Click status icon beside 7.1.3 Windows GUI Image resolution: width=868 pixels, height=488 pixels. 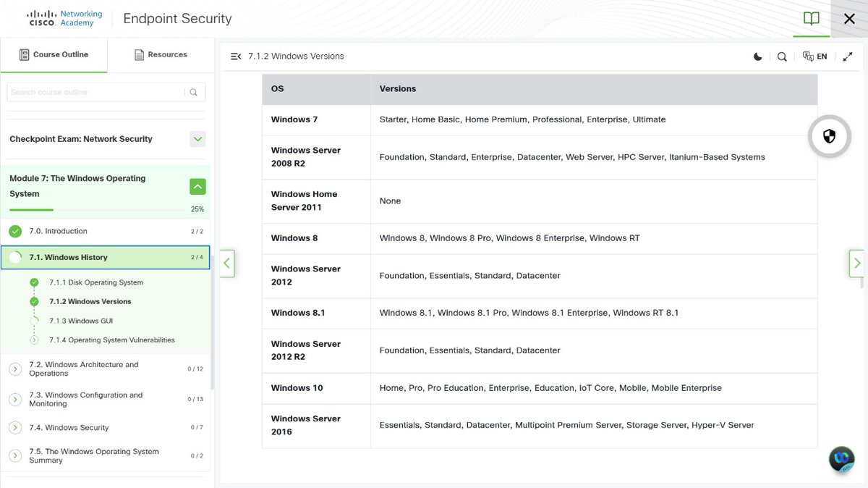[x=34, y=321]
